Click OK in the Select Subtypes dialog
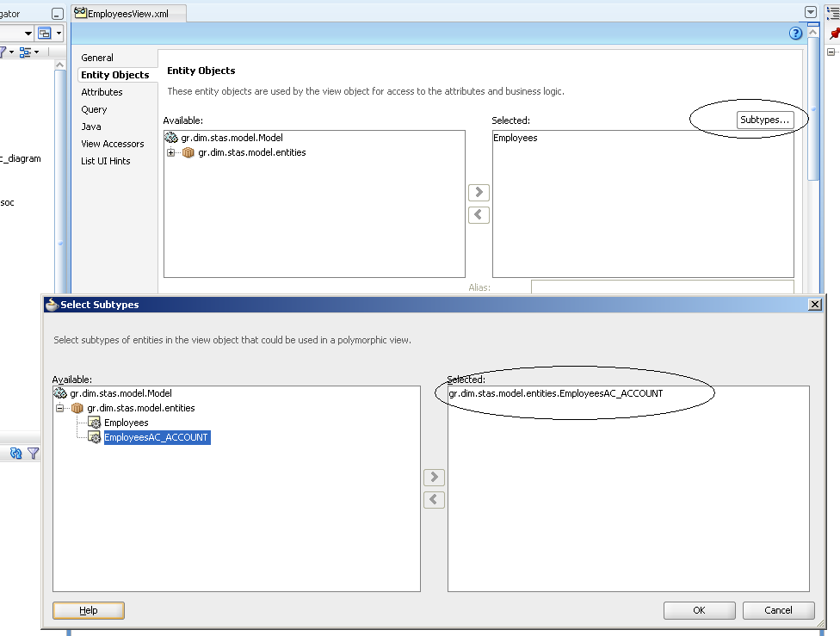840x636 pixels. coord(699,610)
